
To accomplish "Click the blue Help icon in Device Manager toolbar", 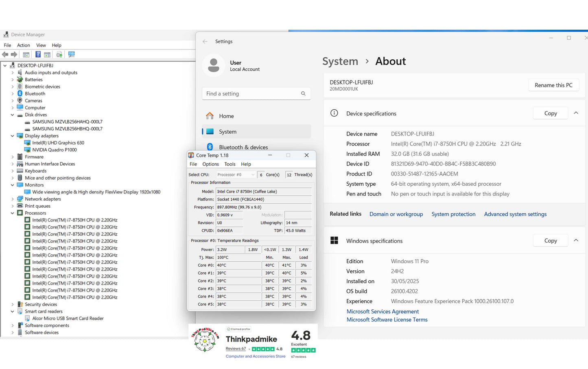I will pyautogui.click(x=38, y=54).
